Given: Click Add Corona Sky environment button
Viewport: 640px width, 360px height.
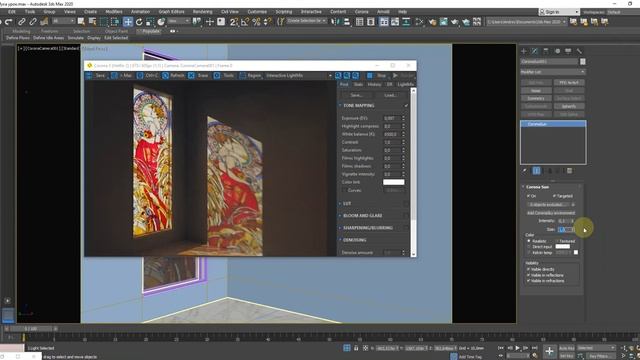Looking at the screenshot, I should pyautogui.click(x=551, y=213).
